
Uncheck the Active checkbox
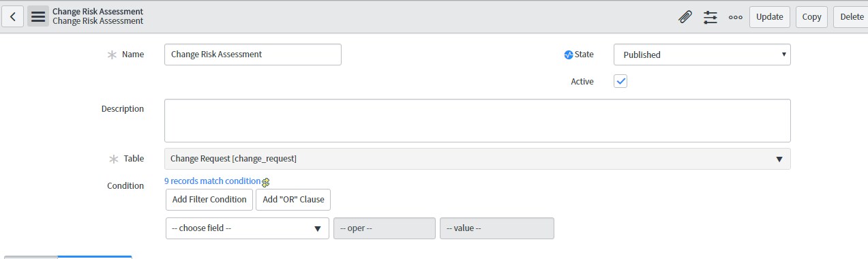pyautogui.click(x=620, y=81)
